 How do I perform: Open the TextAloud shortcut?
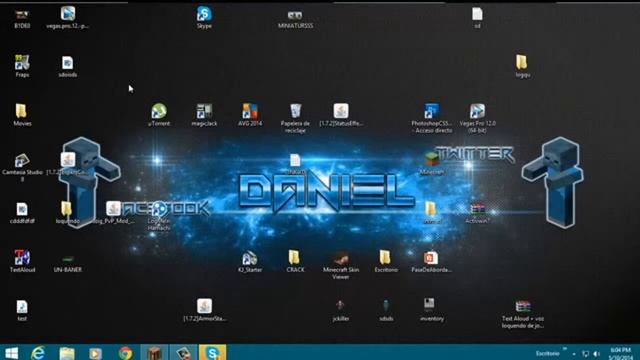(x=22, y=258)
